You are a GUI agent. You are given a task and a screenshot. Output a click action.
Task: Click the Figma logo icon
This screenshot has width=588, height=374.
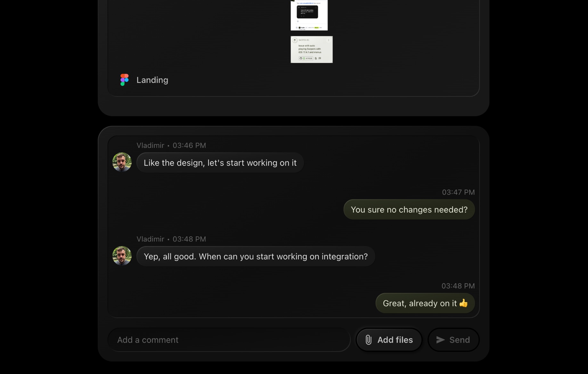(x=124, y=80)
